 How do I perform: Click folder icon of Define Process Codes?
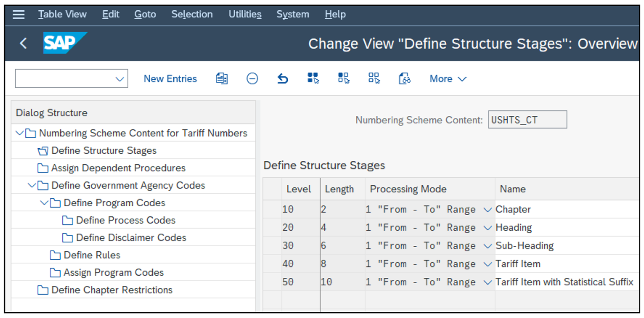coord(68,220)
